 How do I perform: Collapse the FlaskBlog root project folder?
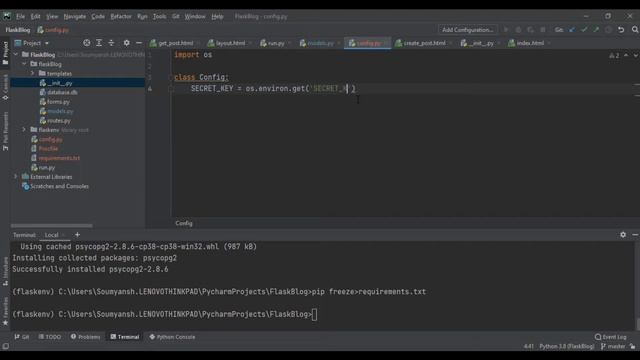(16, 54)
